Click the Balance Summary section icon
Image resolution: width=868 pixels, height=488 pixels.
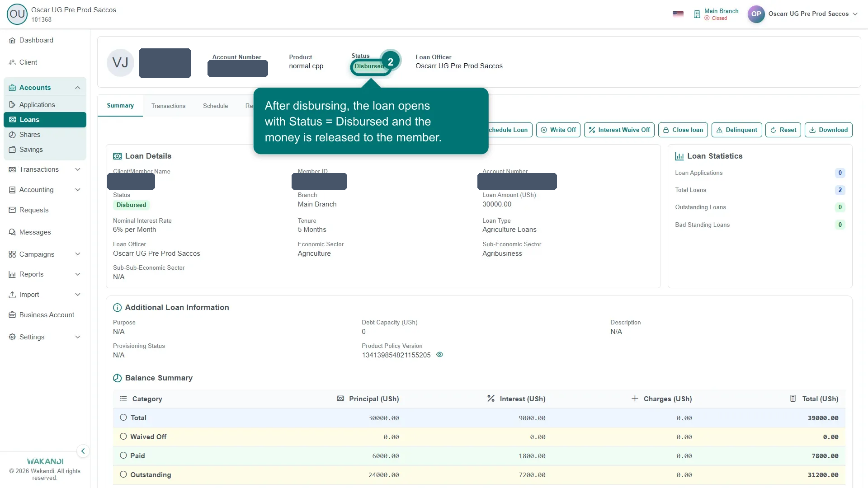117,378
